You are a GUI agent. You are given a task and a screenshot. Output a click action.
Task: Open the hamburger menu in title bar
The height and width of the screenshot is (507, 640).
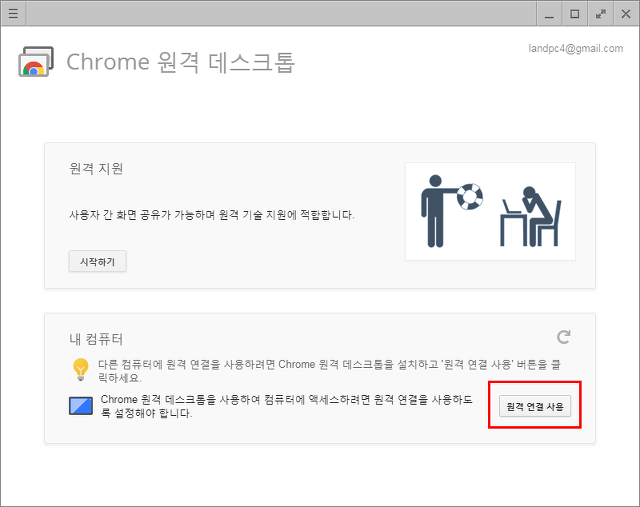tap(13, 14)
